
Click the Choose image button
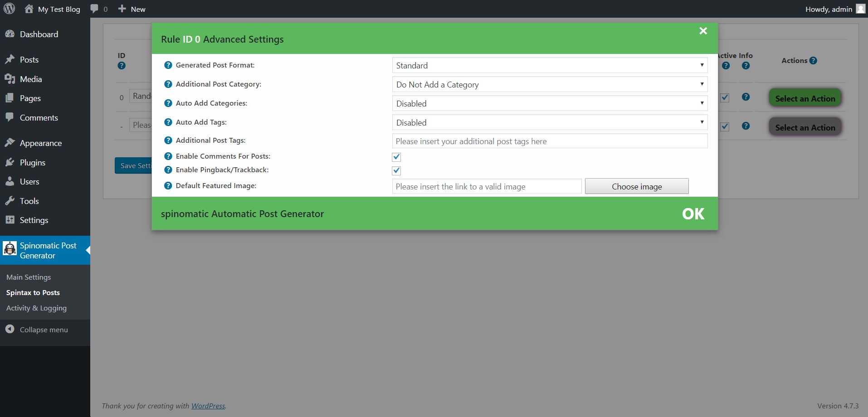pyautogui.click(x=636, y=186)
